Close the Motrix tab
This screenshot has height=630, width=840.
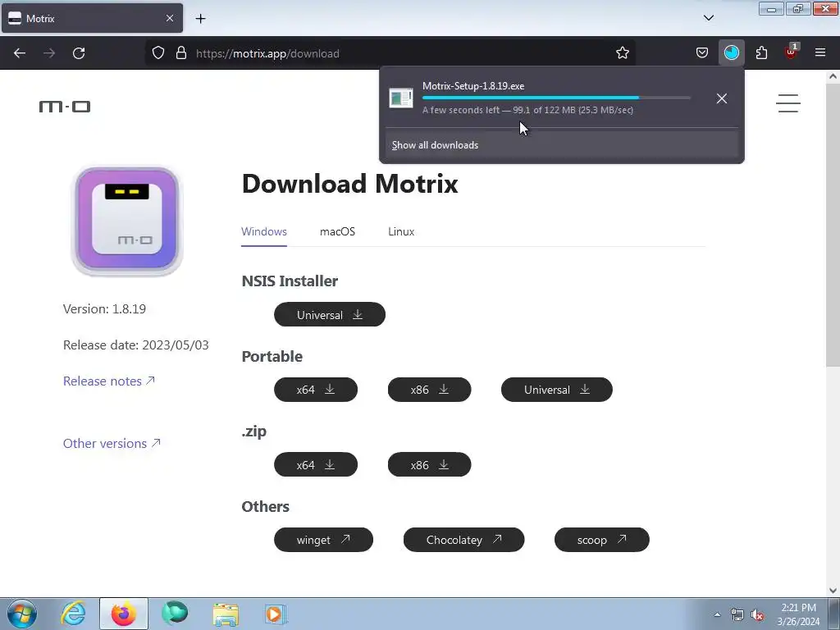(x=169, y=18)
